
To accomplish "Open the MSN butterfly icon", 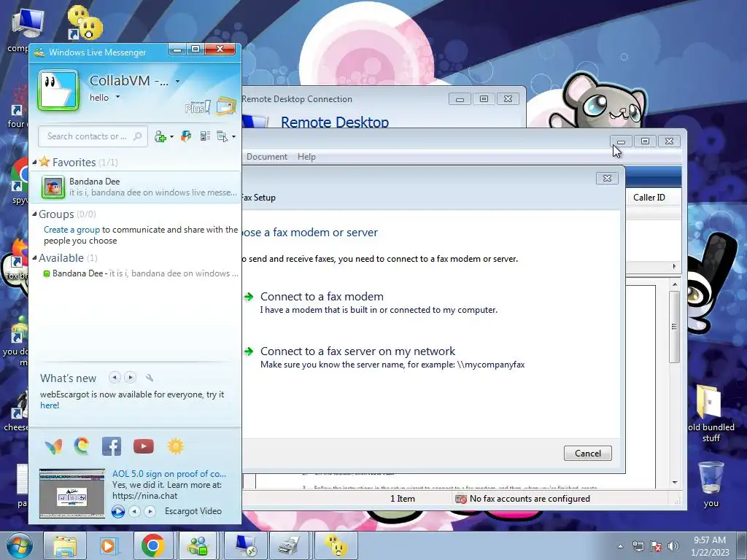I will click(x=53, y=446).
